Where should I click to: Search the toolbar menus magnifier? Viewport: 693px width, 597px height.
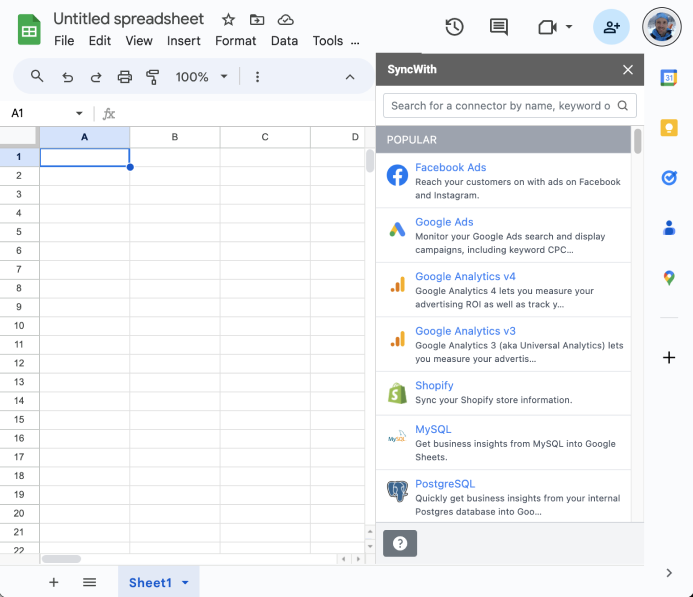click(x=37, y=76)
